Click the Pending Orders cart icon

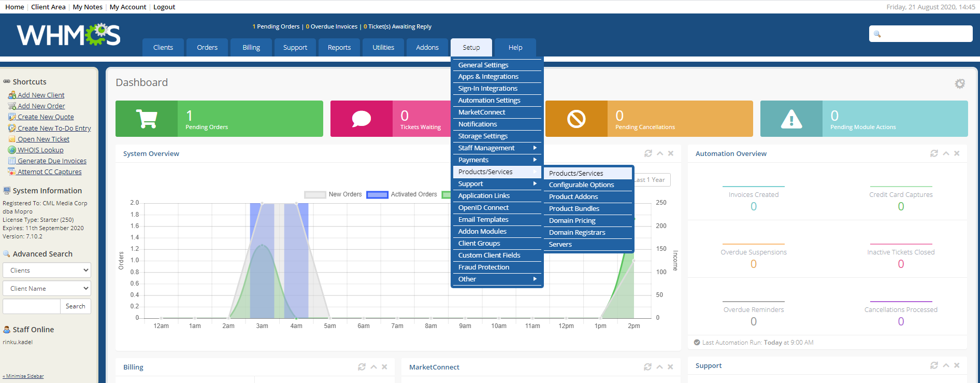point(147,119)
